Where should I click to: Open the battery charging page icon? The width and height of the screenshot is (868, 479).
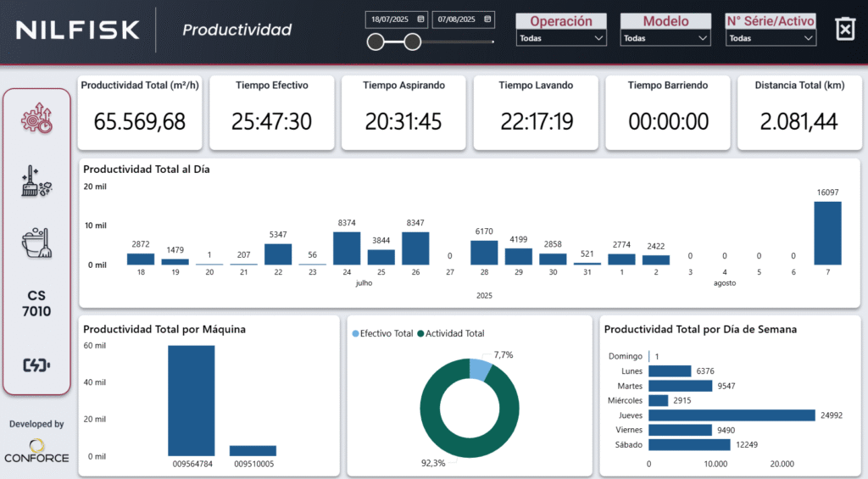[36, 365]
